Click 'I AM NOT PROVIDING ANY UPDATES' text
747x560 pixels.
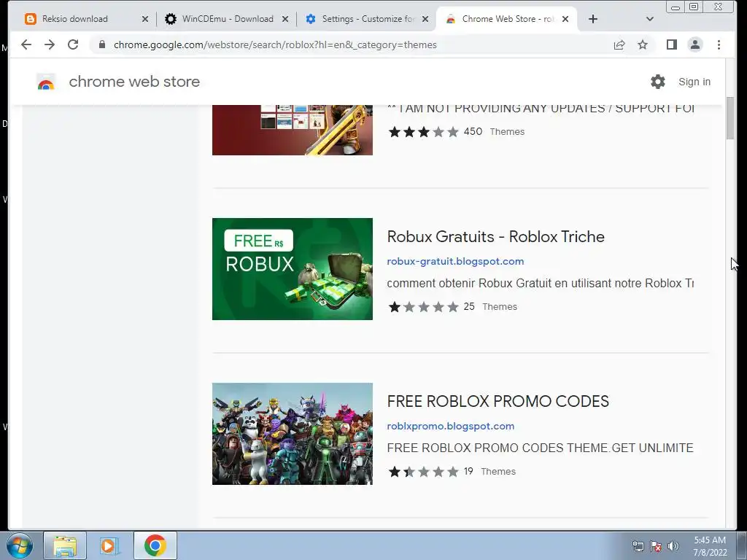click(541, 109)
